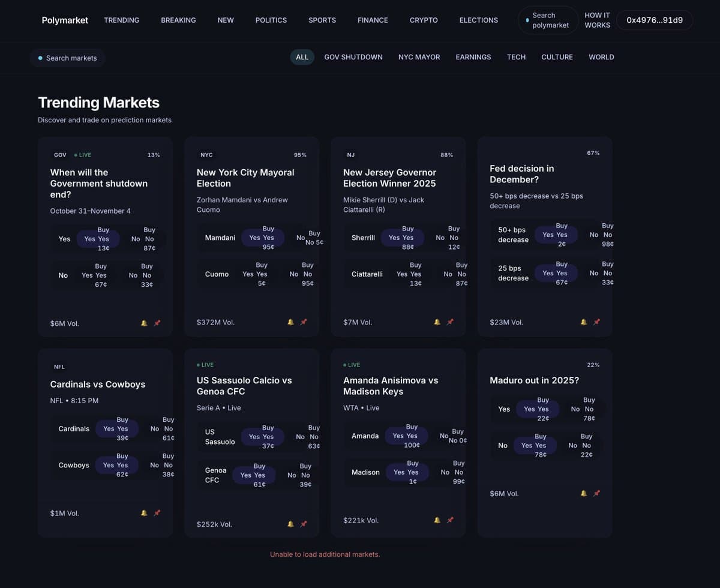The image size is (720, 588).
Task: Open the SPORTS section in the navigation
Action: click(x=322, y=20)
